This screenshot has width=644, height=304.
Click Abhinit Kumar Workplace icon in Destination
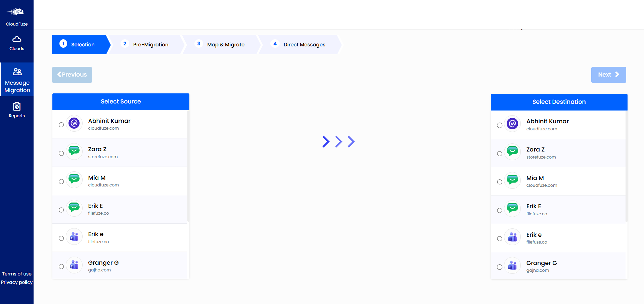click(512, 124)
